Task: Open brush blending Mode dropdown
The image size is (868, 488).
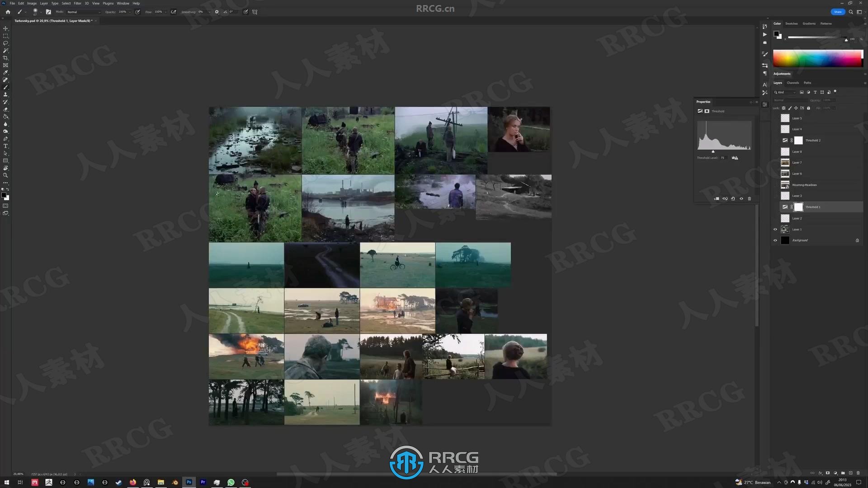Action: 84,12
